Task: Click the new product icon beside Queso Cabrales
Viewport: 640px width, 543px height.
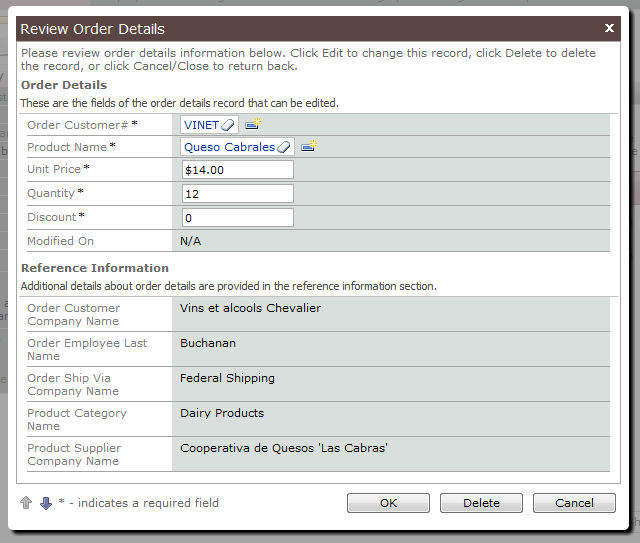Action: 309,146
